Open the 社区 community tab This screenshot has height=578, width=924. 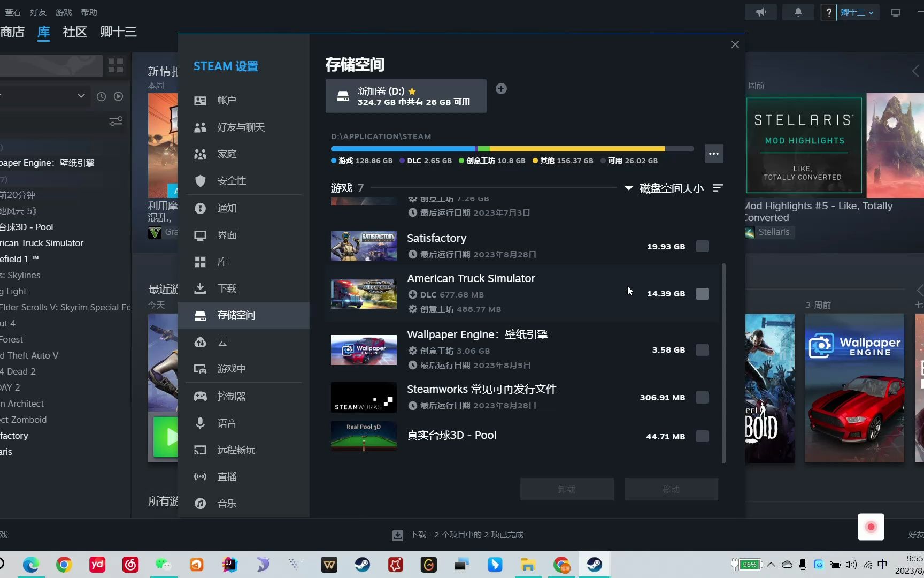75,32
